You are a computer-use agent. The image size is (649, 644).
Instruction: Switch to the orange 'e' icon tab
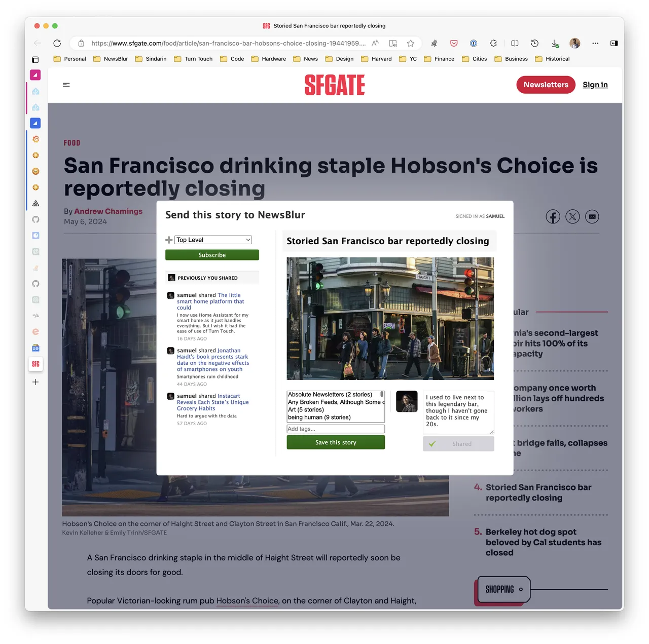click(x=35, y=332)
